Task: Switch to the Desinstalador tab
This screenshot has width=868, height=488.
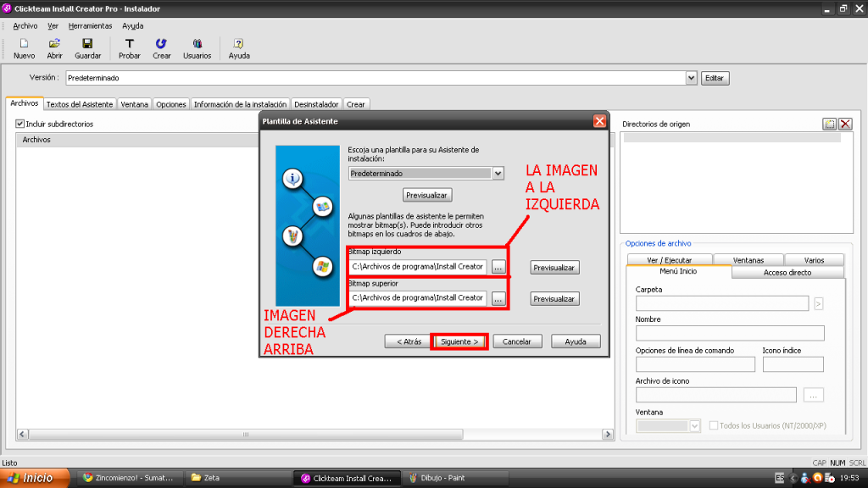Action: click(316, 104)
